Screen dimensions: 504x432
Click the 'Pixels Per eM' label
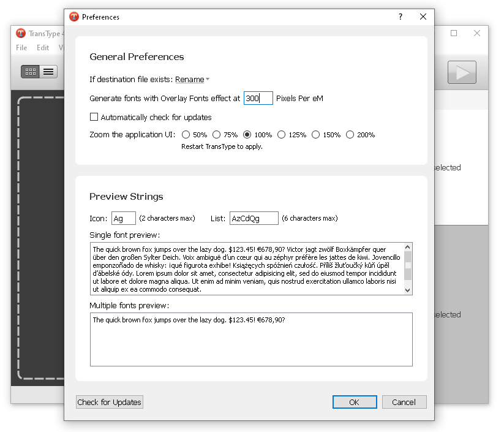(299, 99)
